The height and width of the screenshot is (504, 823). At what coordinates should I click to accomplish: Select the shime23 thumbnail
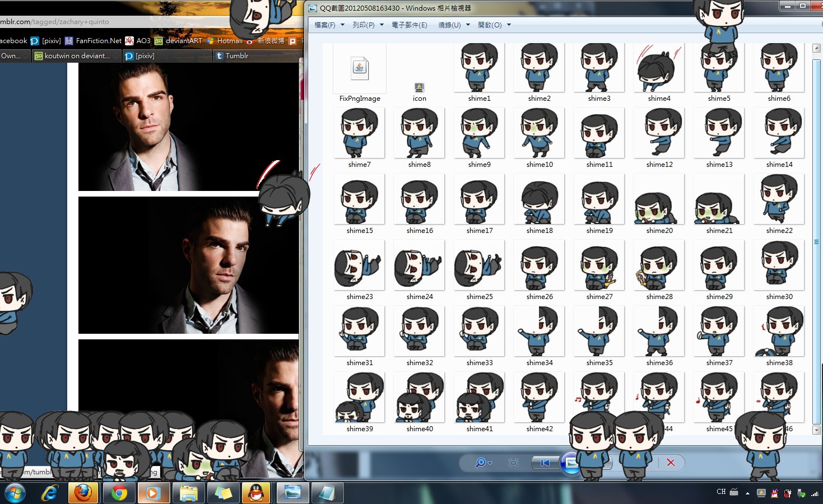tap(359, 265)
